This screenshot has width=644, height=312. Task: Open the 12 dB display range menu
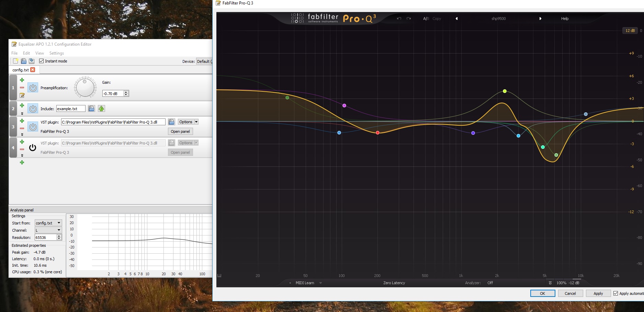630,31
